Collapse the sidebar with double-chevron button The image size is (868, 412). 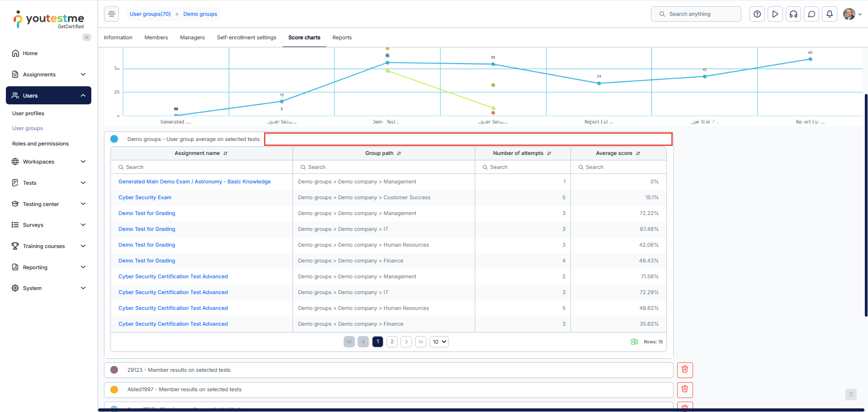[86, 37]
